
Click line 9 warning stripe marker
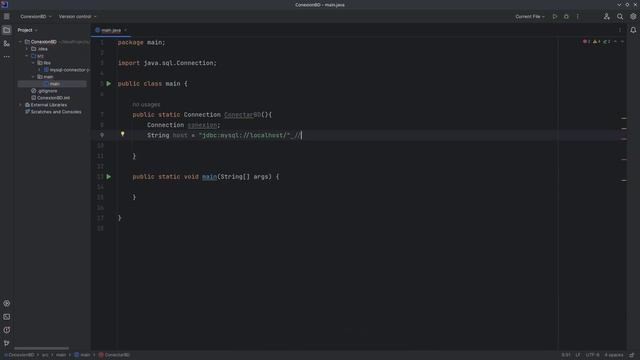624,139
